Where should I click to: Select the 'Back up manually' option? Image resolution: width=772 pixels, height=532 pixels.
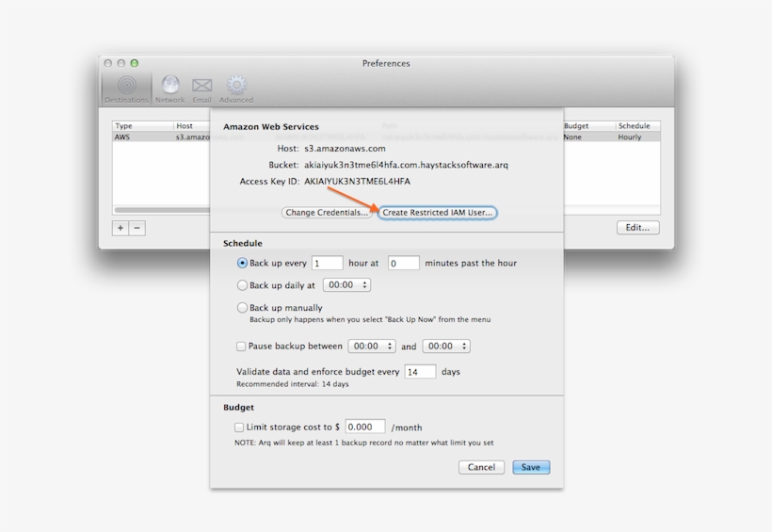pyautogui.click(x=243, y=308)
